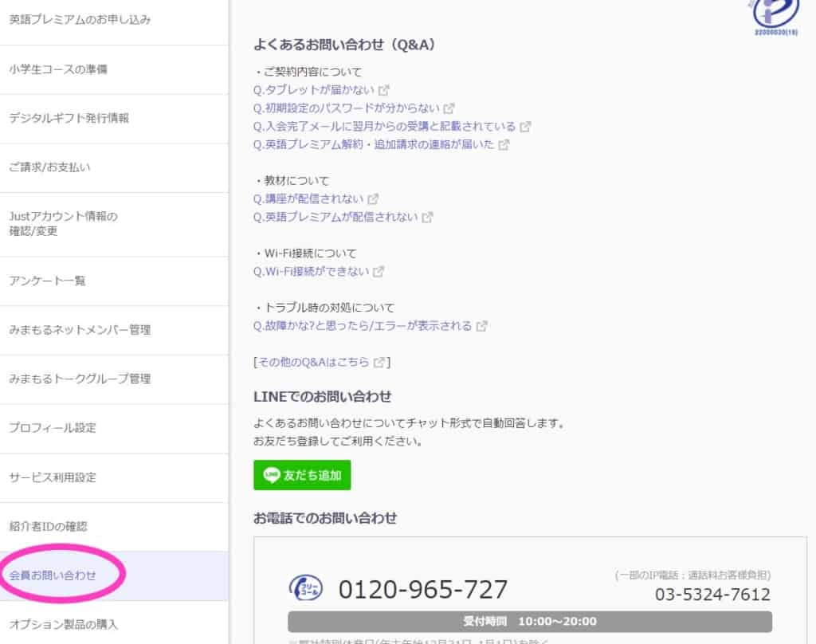Click external-link icon beside その他のQ&Aはこちら
Screen dimensions: 816x644
click(379, 362)
